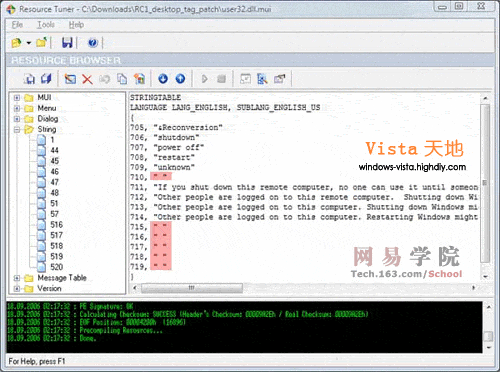
Task: Expand the Dialog folder node
Action: click(x=17, y=119)
